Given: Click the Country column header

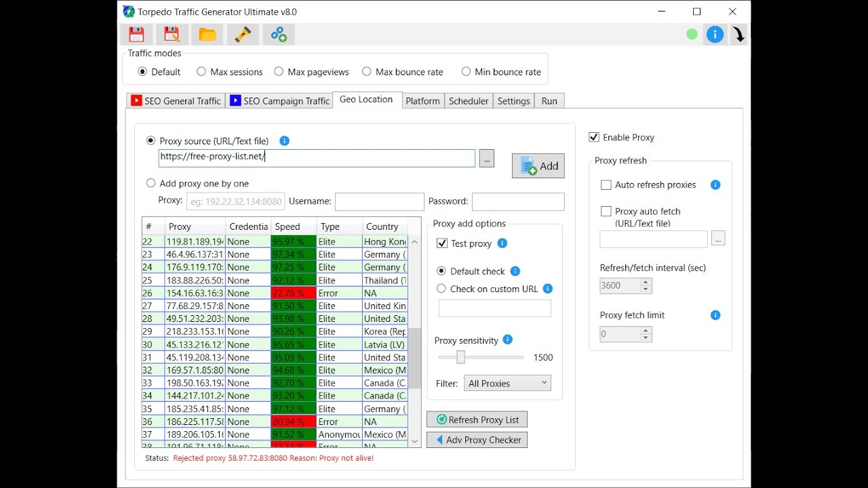Looking at the screenshot, I should [385, 226].
